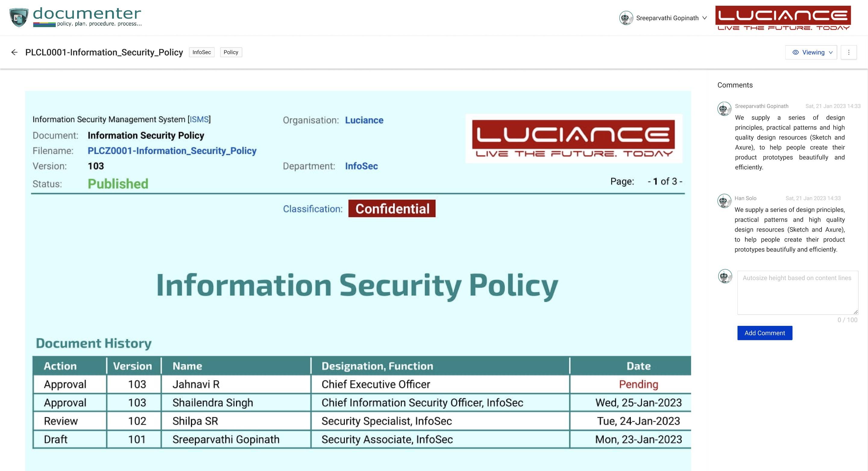Click the Pending date cell
The height and width of the screenshot is (471, 868).
click(x=631, y=384)
